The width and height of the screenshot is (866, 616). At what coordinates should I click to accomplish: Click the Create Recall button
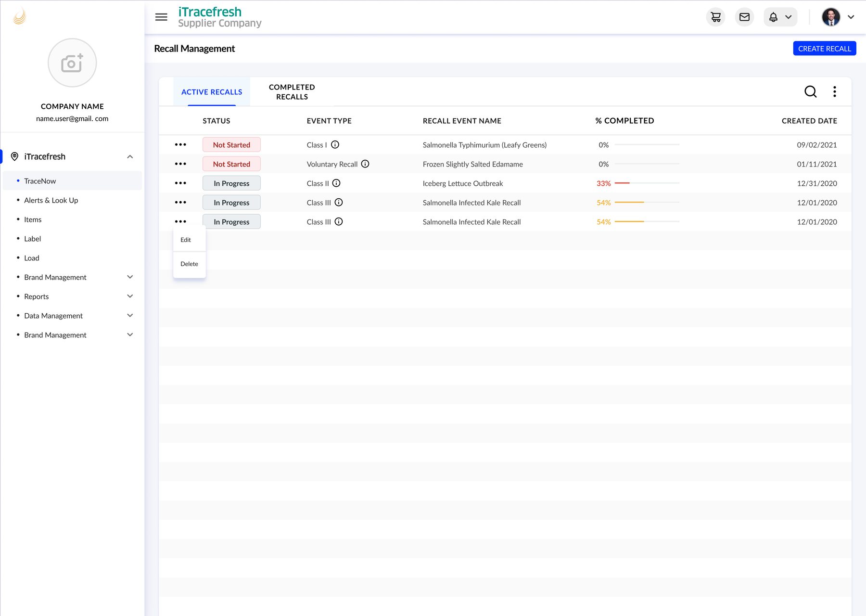[824, 49]
